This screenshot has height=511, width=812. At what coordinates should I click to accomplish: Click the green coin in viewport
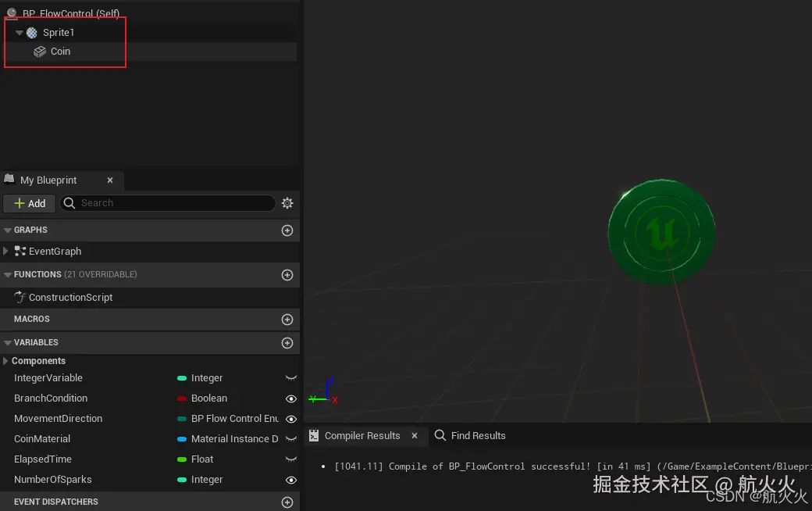click(661, 231)
